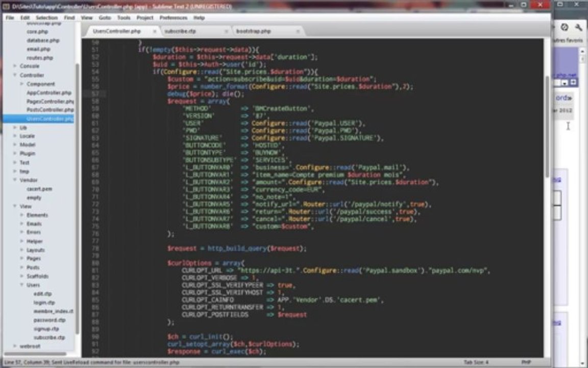Collapse the Controller folder
588x368 pixels.
[15, 75]
